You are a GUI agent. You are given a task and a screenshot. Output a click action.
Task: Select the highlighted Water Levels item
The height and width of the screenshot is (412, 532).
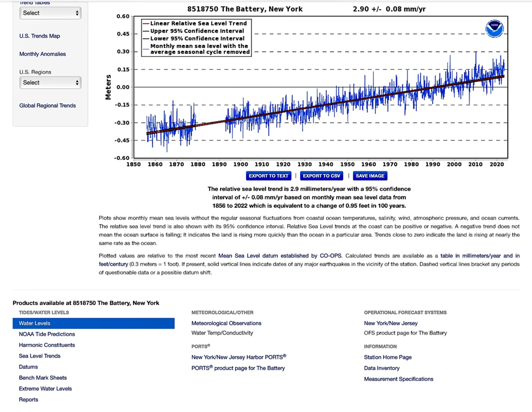93,324
